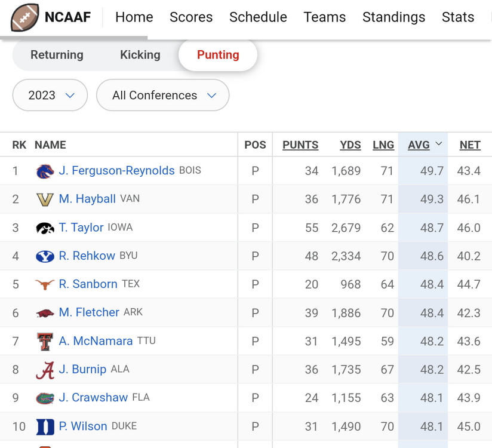The width and height of the screenshot is (492, 448).
Task: Open the 2023 season dropdown
Action: point(50,96)
